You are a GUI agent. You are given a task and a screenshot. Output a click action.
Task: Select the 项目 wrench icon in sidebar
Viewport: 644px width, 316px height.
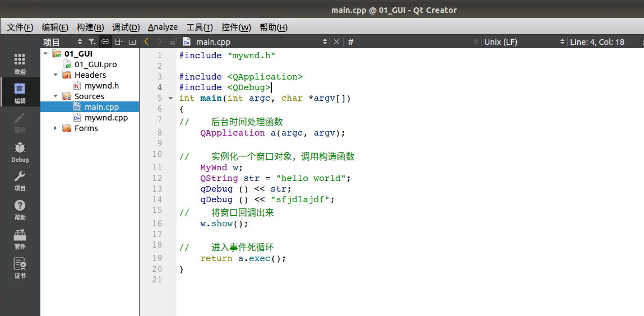click(x=20, y=181)
